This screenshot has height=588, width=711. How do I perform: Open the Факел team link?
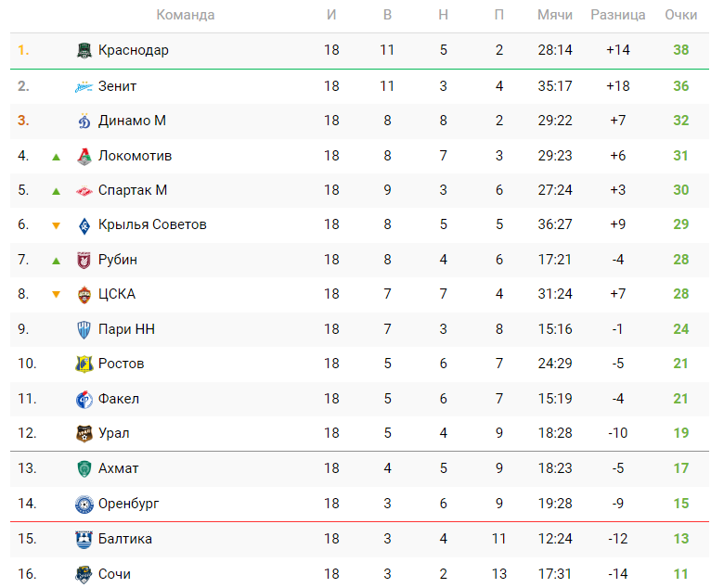coord(119,399)
